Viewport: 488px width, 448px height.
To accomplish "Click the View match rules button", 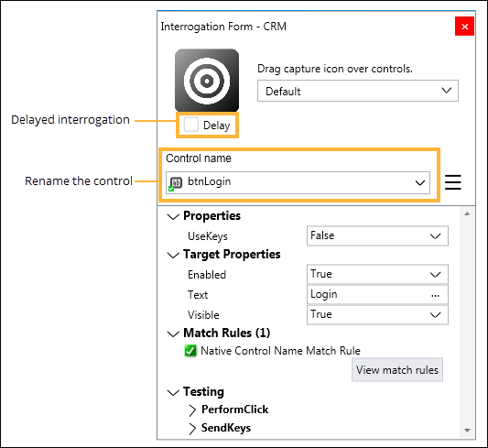I will pyautogui.click(x=397, y=369).
